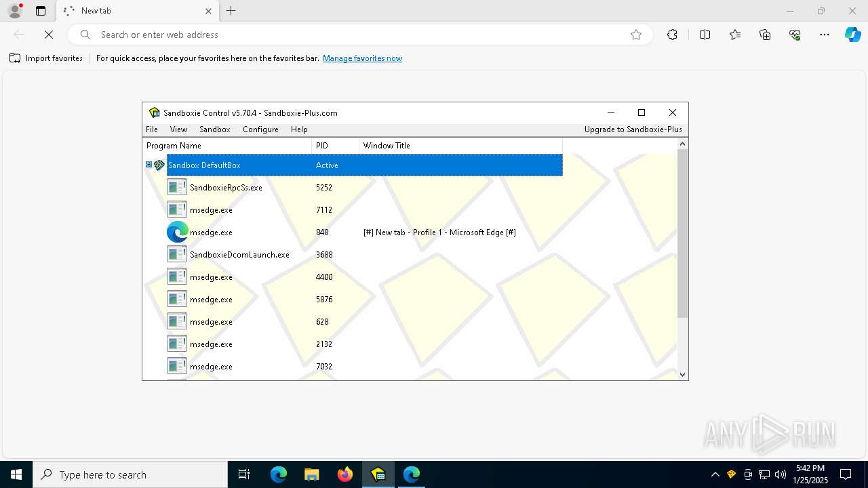Select SandboxieRpcSs.exe process row

click(x=365, y=187)
